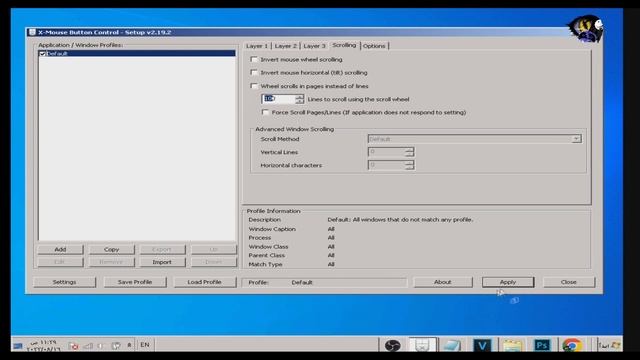Image resolution: width=640 pixels, height=360 pixels.
Task: Switch to the Layer 3 tab
Action: (314, 46)
